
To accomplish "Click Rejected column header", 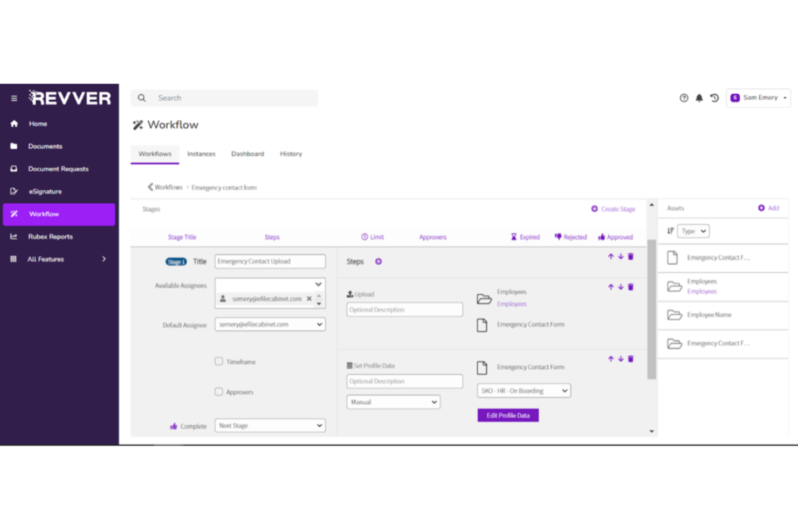I will [570, 237].
